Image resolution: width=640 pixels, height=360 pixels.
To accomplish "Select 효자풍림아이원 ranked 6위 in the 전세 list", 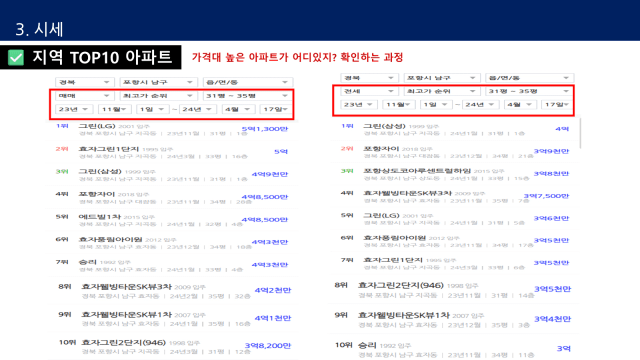I will 394,238.
